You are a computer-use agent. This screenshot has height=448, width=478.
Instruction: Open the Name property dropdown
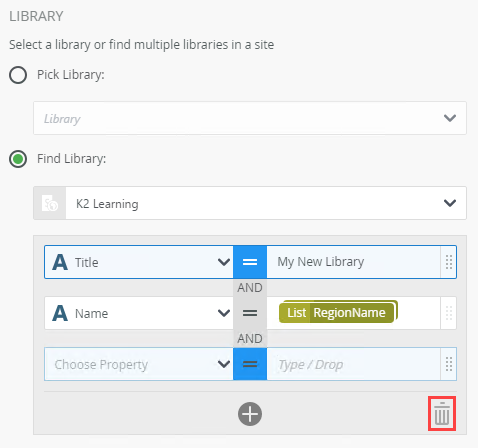coord(139,313)
